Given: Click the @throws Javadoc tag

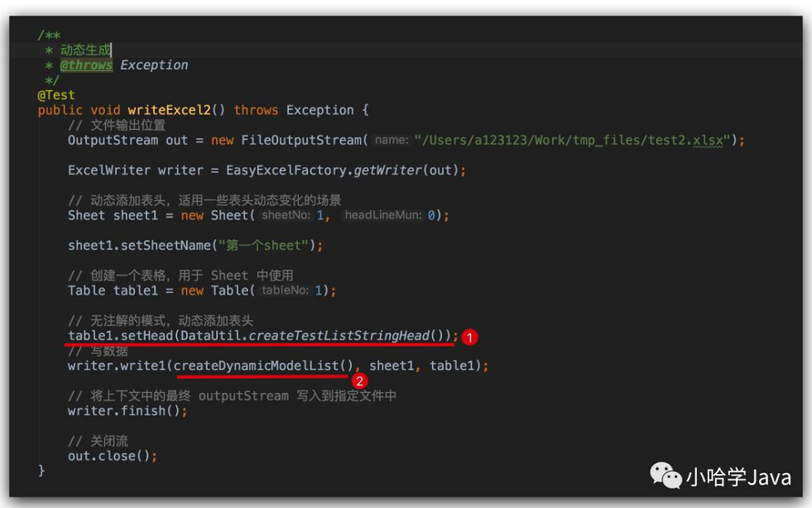Looking at the screenshot, I should (x=86, y=65).
